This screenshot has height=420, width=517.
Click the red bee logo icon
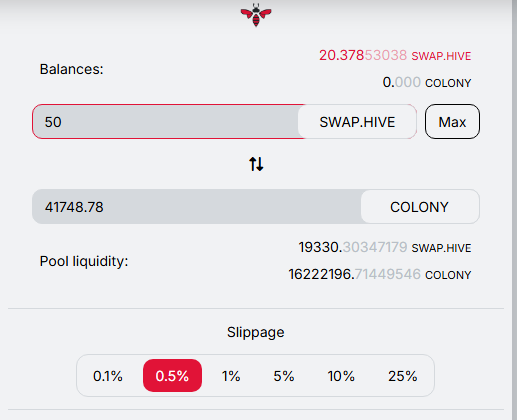tap(256, 15)
